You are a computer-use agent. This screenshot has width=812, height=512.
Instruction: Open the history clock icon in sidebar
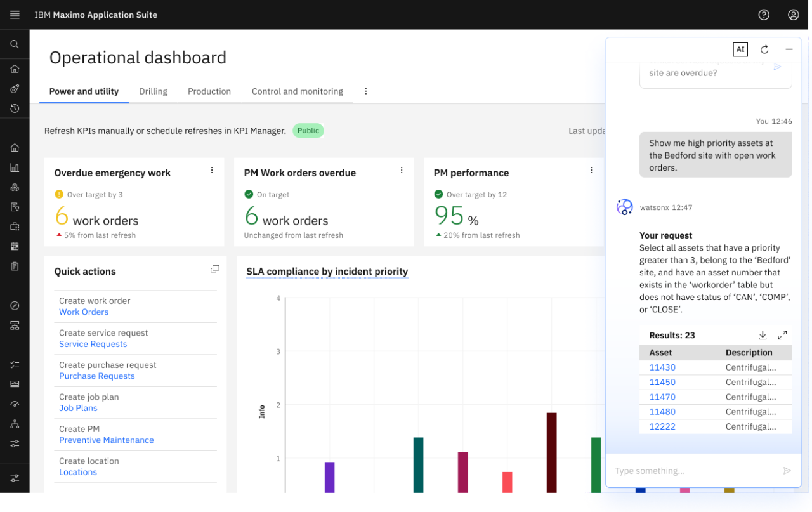(x=15, y=108)
